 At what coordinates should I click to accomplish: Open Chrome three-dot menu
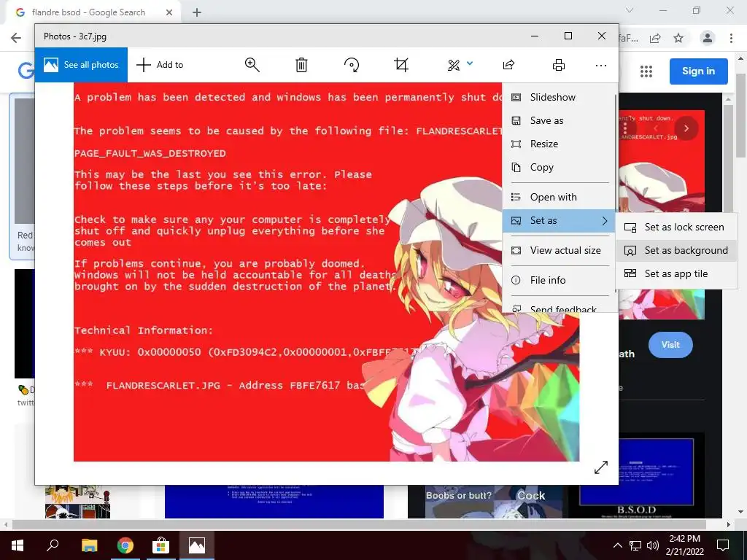coord(731,38)
